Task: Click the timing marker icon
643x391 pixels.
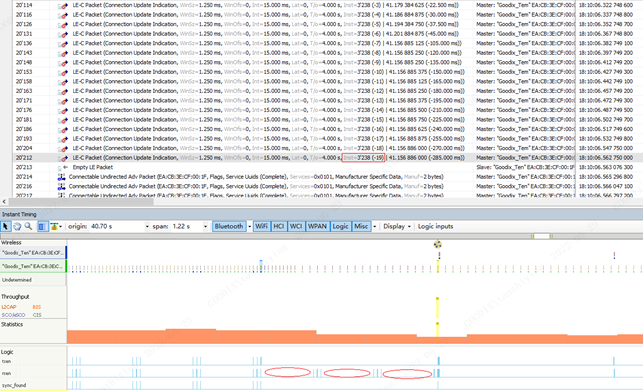Action: (x=54, y=226)
